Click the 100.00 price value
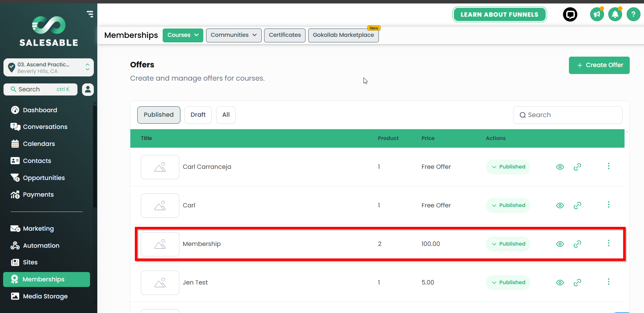644x313 pixels. (x=431, y=244)
